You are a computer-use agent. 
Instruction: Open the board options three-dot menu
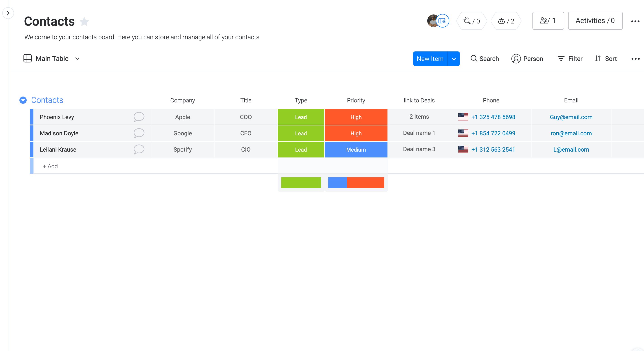(635, 21)
